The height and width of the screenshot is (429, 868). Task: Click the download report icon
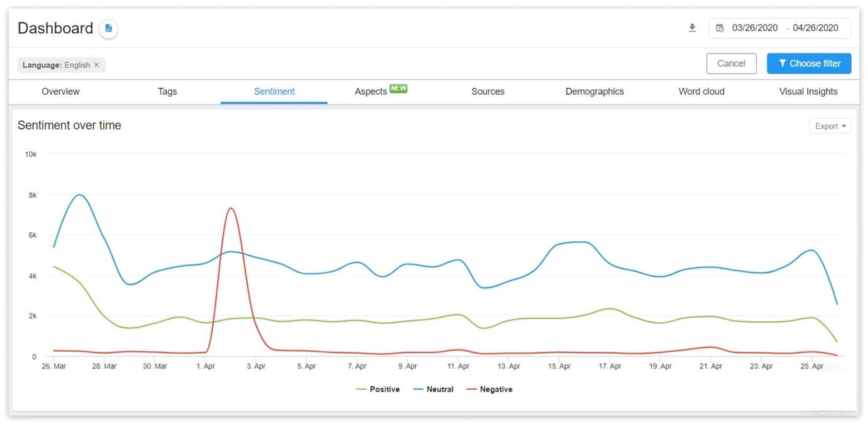pos(692,28)
